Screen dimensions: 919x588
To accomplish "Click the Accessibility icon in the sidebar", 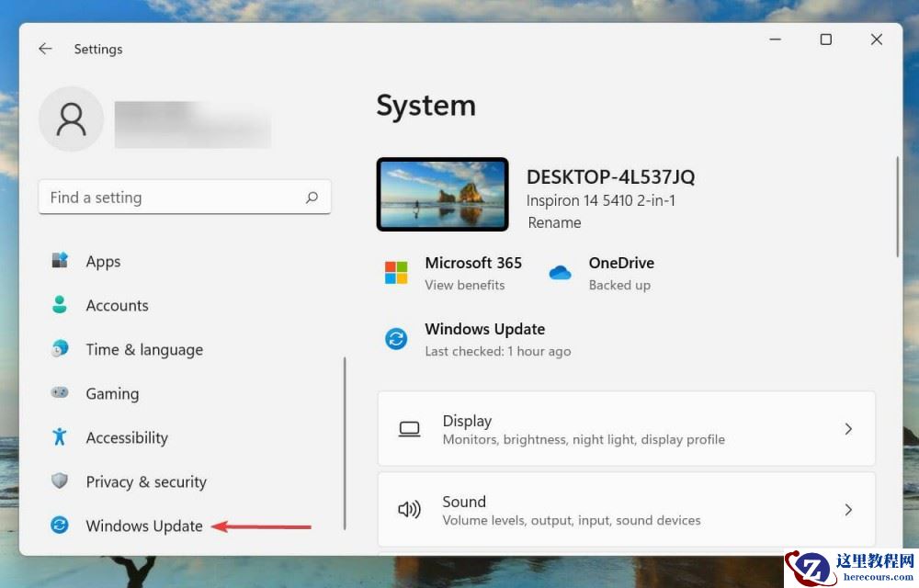I will [x=59, y=437].
